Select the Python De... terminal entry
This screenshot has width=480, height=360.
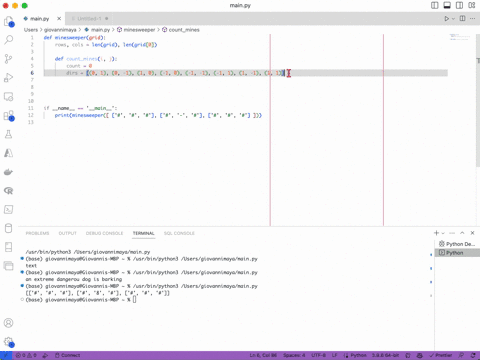coord(457,244)
